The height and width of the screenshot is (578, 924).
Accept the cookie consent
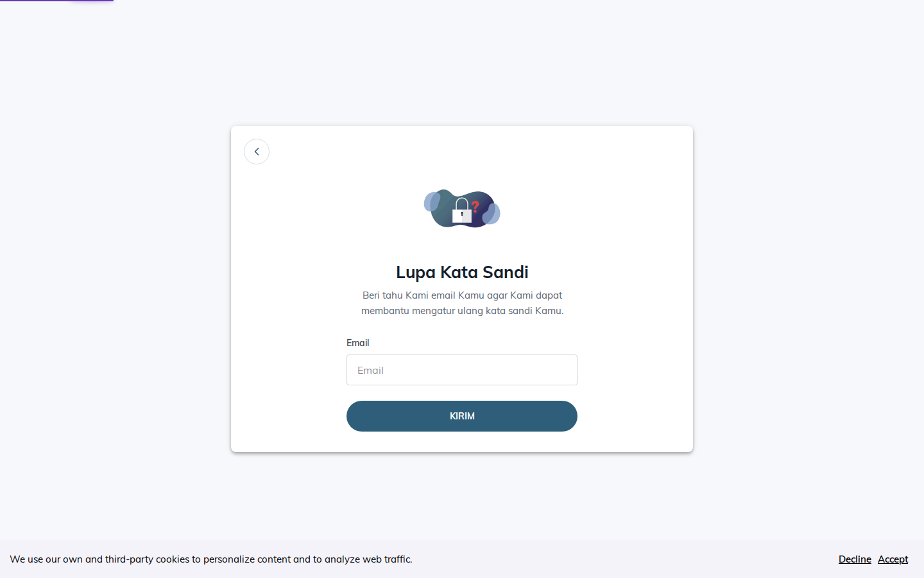tap(893, 559)
